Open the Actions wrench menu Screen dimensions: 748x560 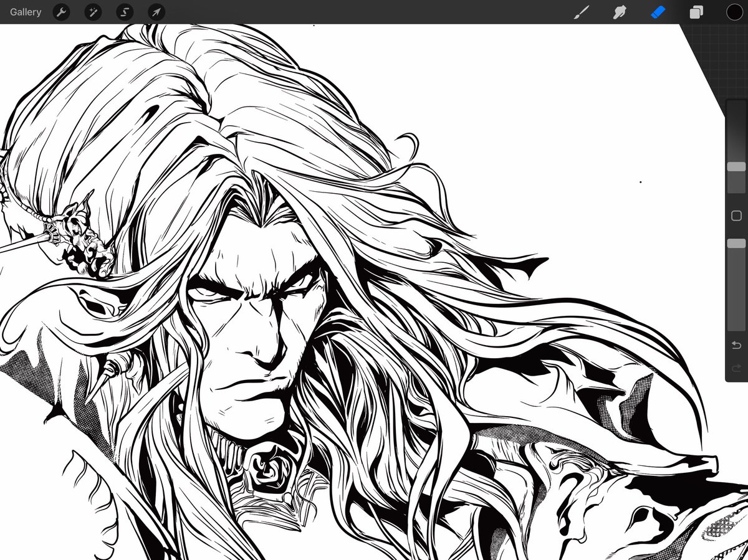pos(61,12)
